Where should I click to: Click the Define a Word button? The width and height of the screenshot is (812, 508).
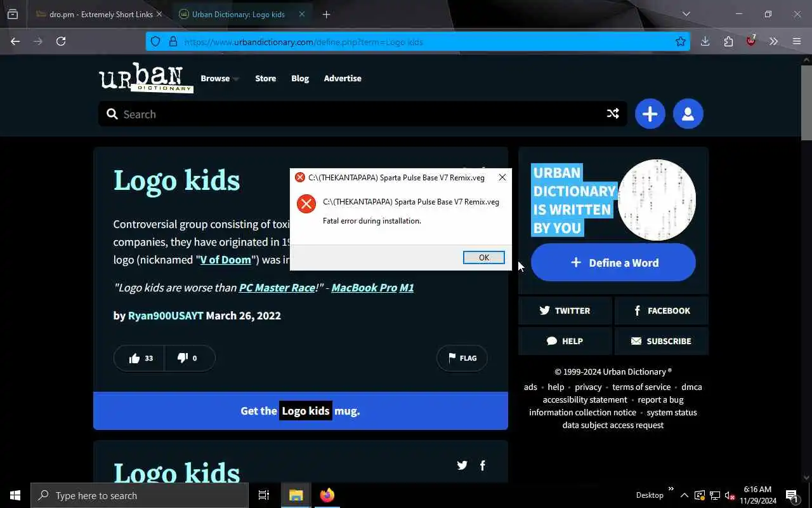point(613,262)
